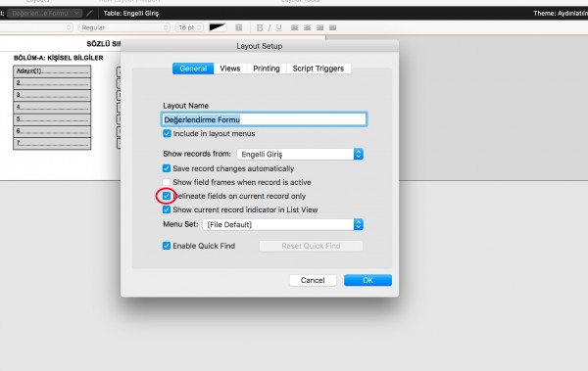Switch to the Script Triggers tab
Screen dimensions: 588x371
click(x=318, y=69)
